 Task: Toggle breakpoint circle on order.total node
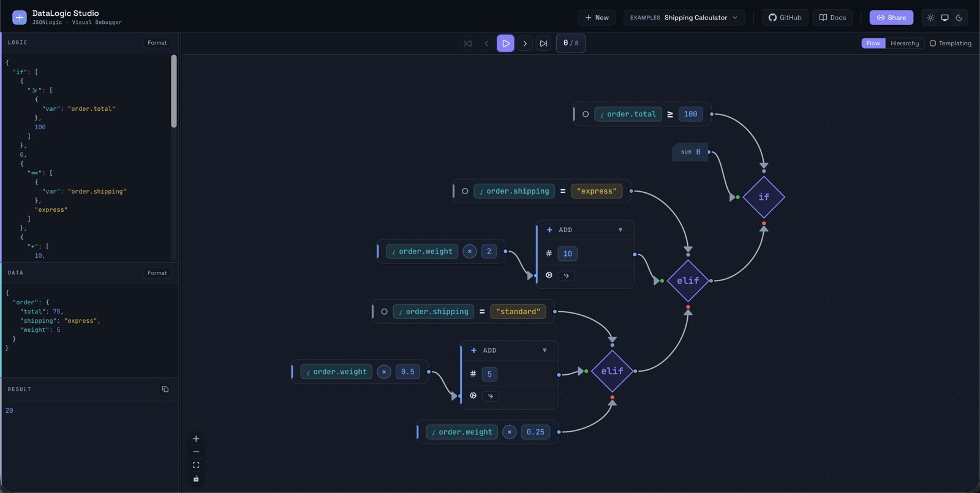pyautogui.click(x=586, y=115)
